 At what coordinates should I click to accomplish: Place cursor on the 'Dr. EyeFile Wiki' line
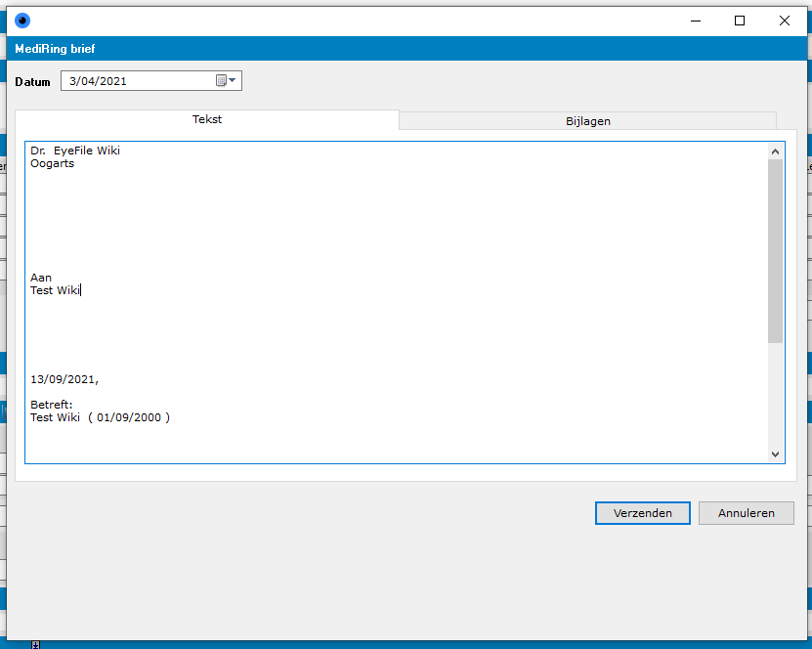(75, 151)
